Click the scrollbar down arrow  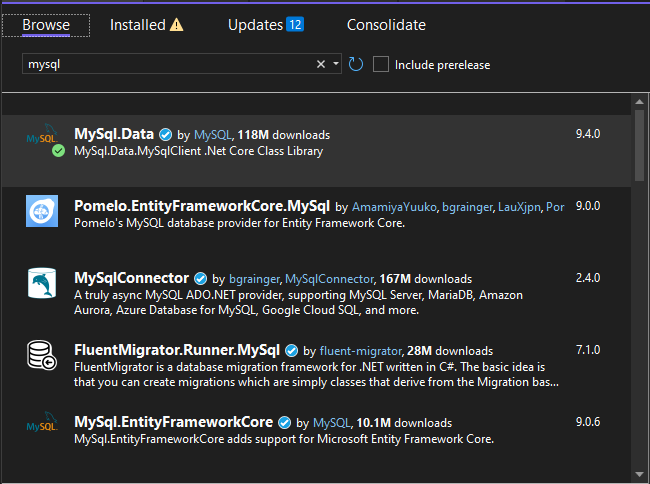640,473
